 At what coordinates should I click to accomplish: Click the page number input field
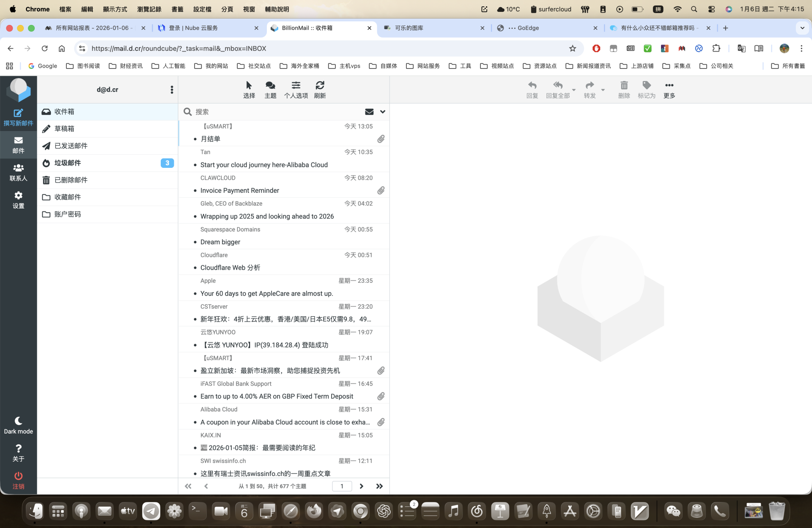pos(342,486)
